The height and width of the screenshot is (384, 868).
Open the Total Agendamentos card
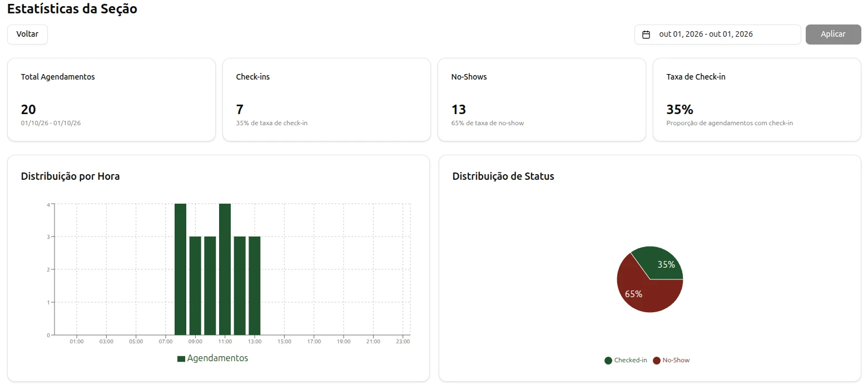click(111, 100)
